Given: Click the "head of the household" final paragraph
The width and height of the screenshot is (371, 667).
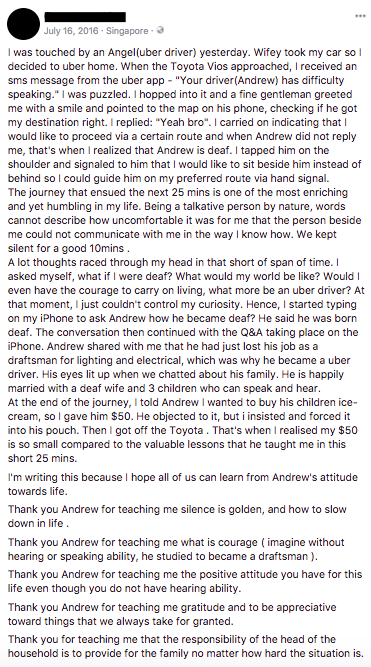Looking at the screenshot, I should point(186,646).
